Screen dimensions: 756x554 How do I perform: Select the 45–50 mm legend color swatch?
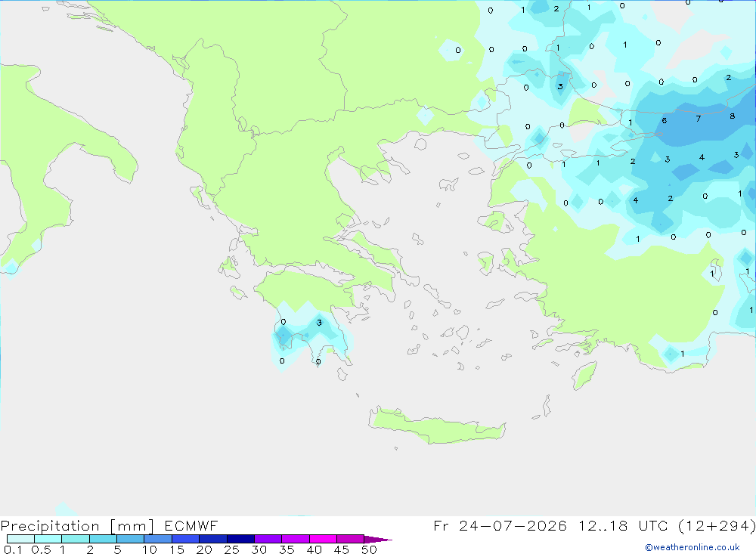[351, 539]
